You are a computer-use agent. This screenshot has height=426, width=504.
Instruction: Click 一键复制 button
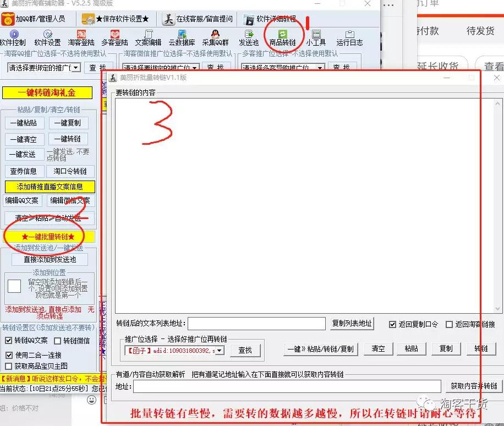[68, 123]
